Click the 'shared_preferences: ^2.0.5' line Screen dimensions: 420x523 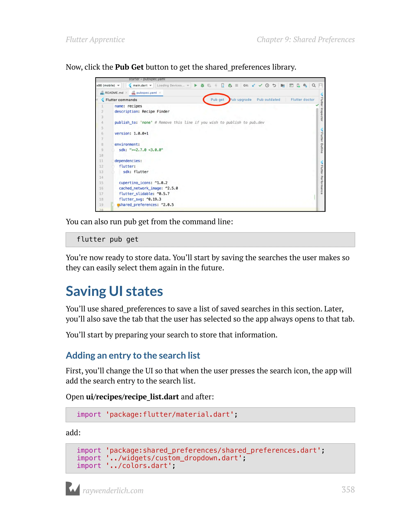[146, 205]
